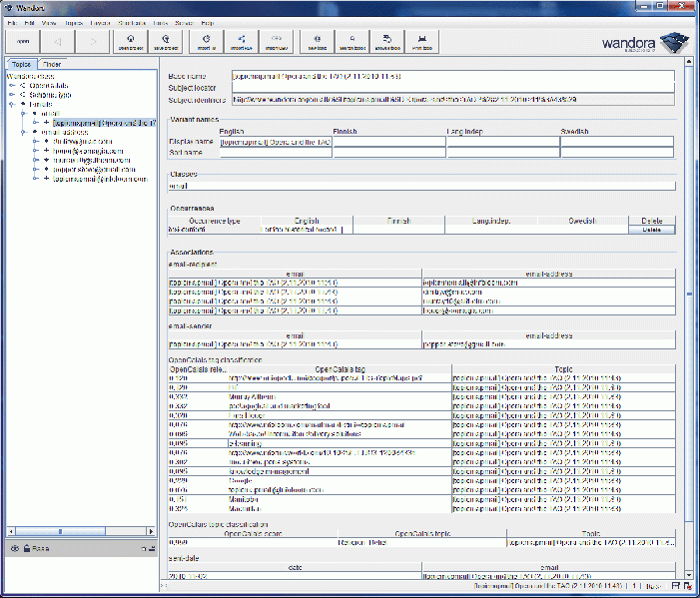This screenshot has width=700, height=598.
Task: Click the lock icon on Base layer
Action: (26, 548)
